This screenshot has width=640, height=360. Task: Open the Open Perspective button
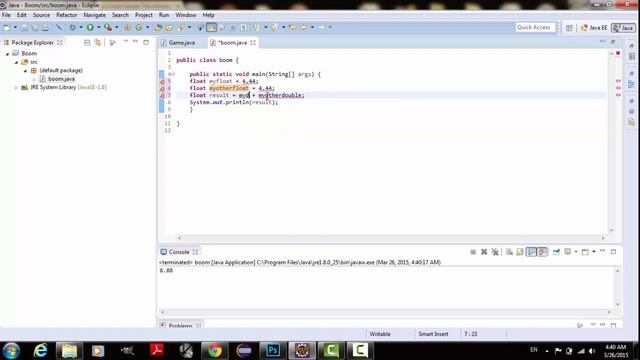click(569, 28)
